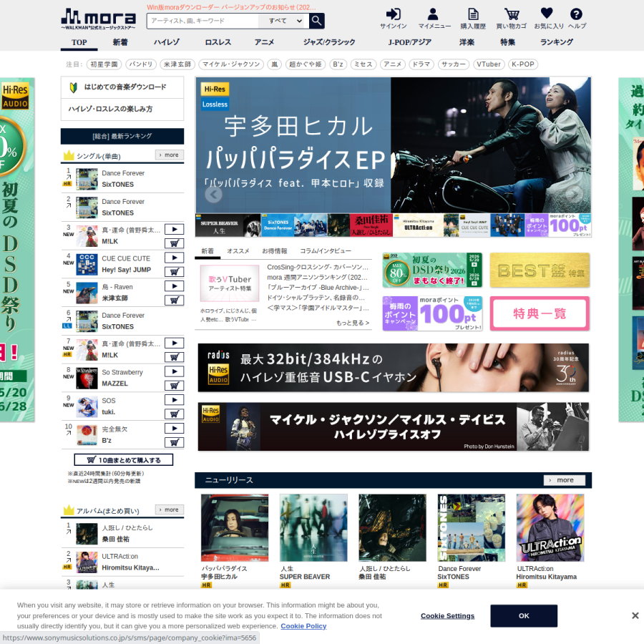Image resolution: width=644 pixels, height=644 pixels.
Task: Open the 新着 navigation tab
Action: click(120, 42)
